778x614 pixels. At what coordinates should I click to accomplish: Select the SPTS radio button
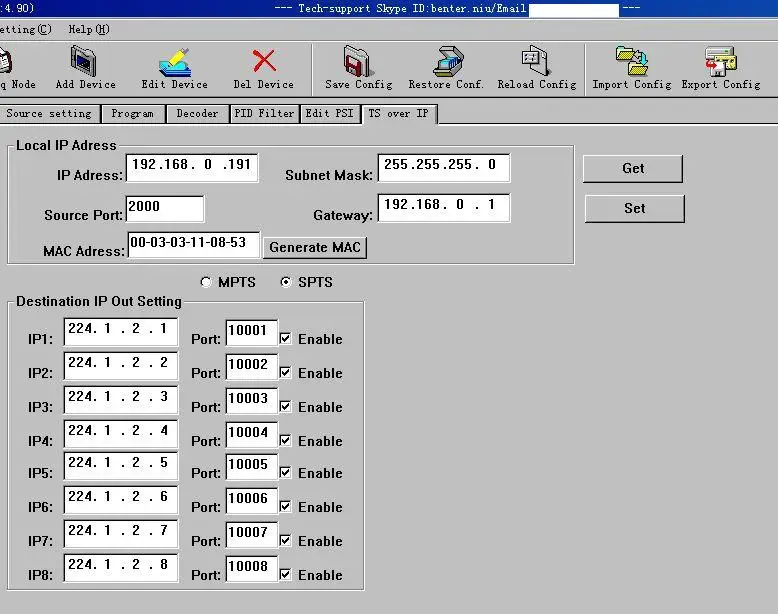point(286,282)
